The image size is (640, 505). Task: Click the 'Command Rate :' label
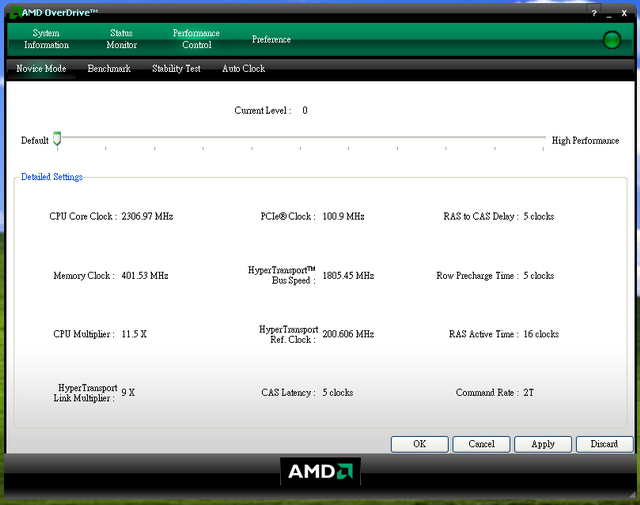pos(487,392)
